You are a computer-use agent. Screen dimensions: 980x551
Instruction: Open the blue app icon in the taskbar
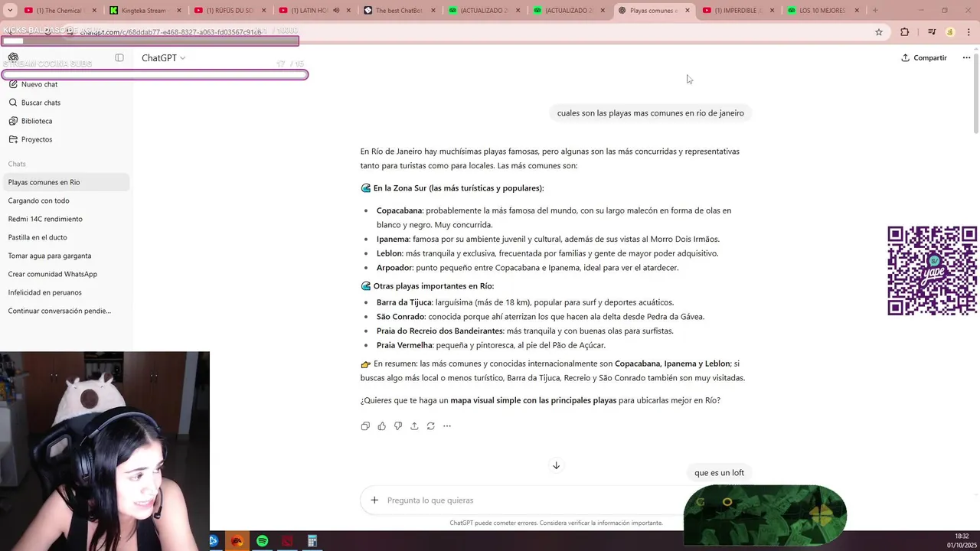click(214, 541)
